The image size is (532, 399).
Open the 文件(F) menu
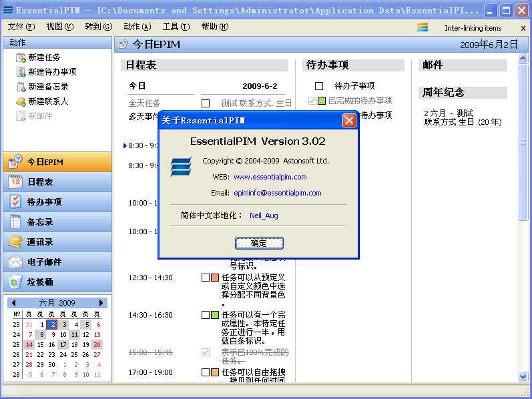(21, 27)
